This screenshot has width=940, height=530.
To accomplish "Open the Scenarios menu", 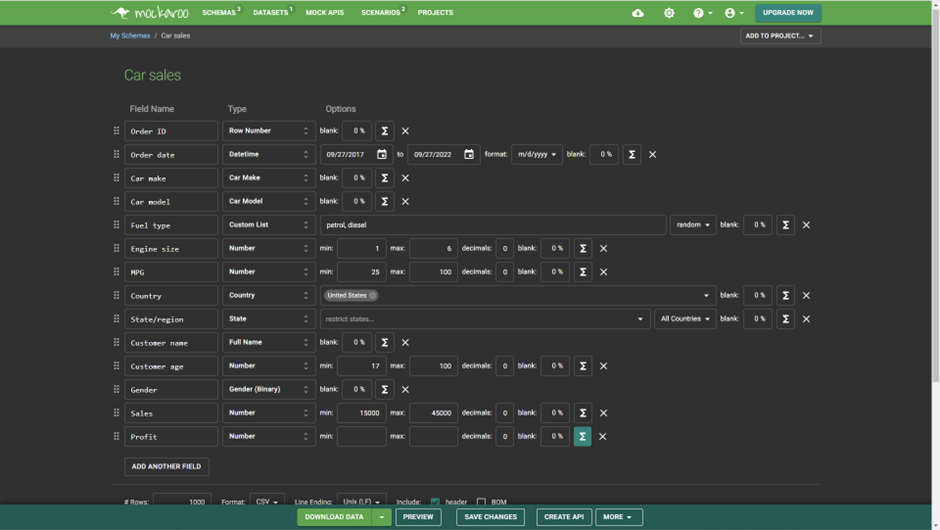I will point(383,13).
